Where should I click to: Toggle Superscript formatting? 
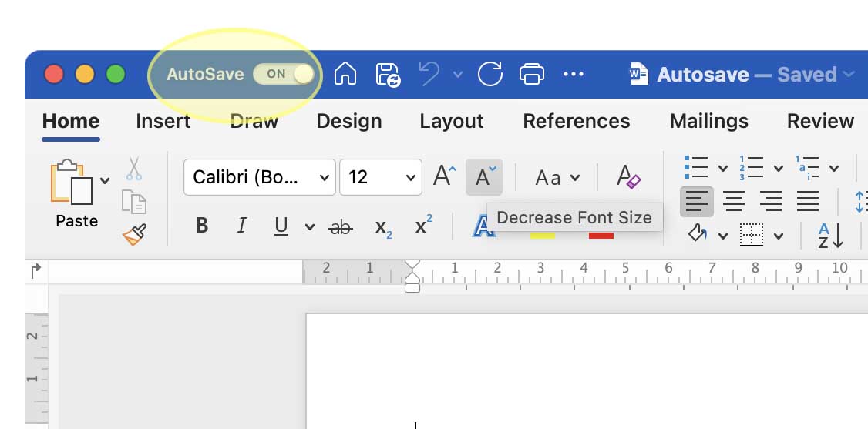tap(423, 225)
